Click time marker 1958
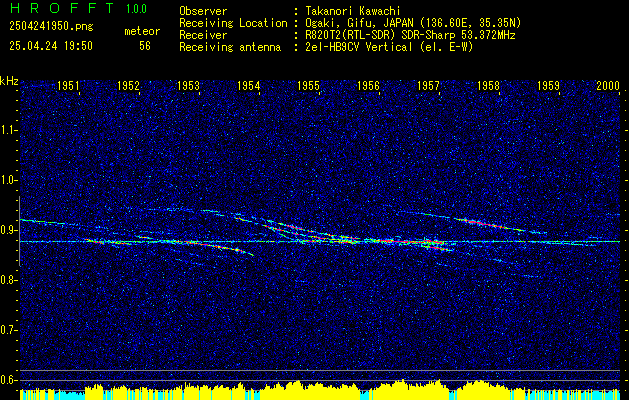 coord(489,85)
